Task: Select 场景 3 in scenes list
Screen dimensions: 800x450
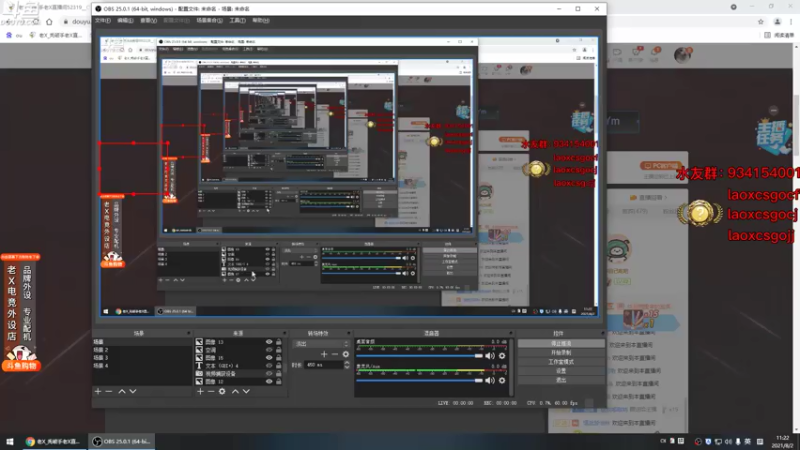Action: tap(142, 358)
